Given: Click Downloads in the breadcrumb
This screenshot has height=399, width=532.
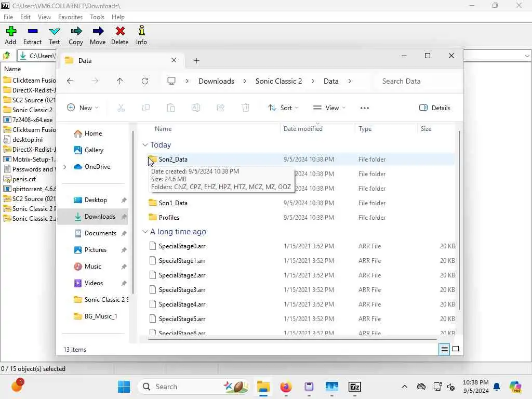Looking at the screenshot, I should [216, 81].
